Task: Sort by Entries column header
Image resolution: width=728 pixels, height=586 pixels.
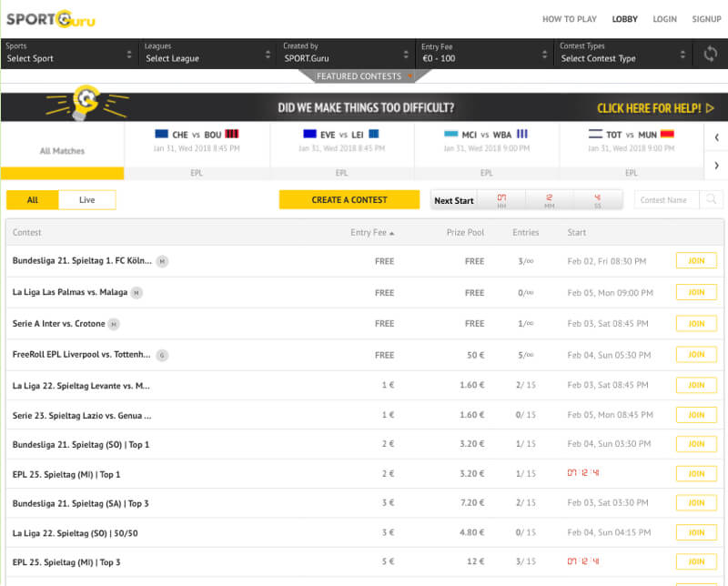Action: [x=526, y=233]
